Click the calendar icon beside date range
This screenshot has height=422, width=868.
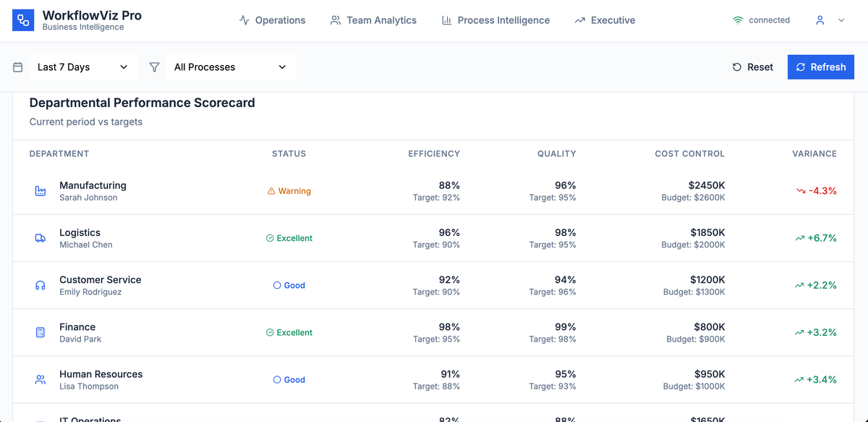18,67
